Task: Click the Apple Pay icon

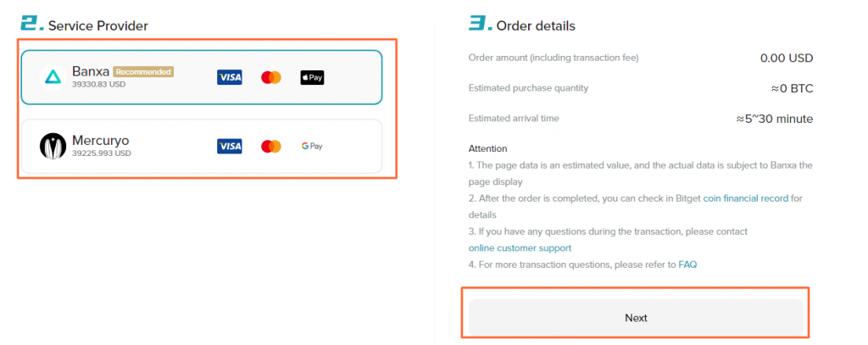Action: [312, 78]
